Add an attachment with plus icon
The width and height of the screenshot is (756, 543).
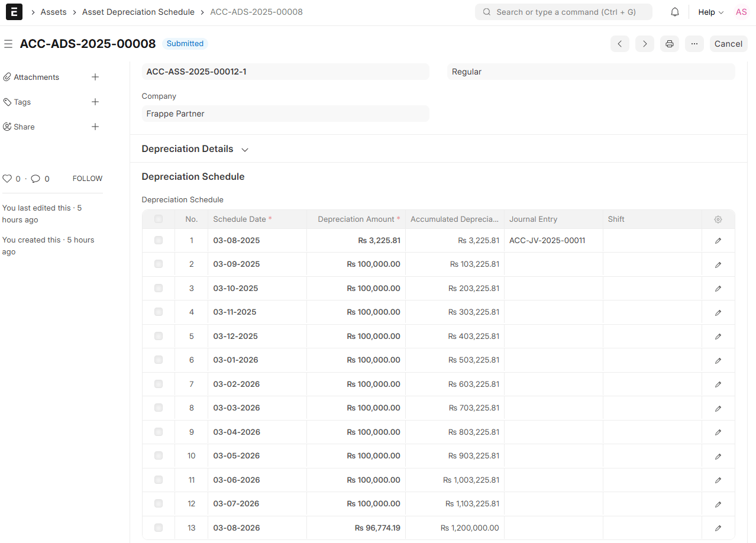(95, 77)
